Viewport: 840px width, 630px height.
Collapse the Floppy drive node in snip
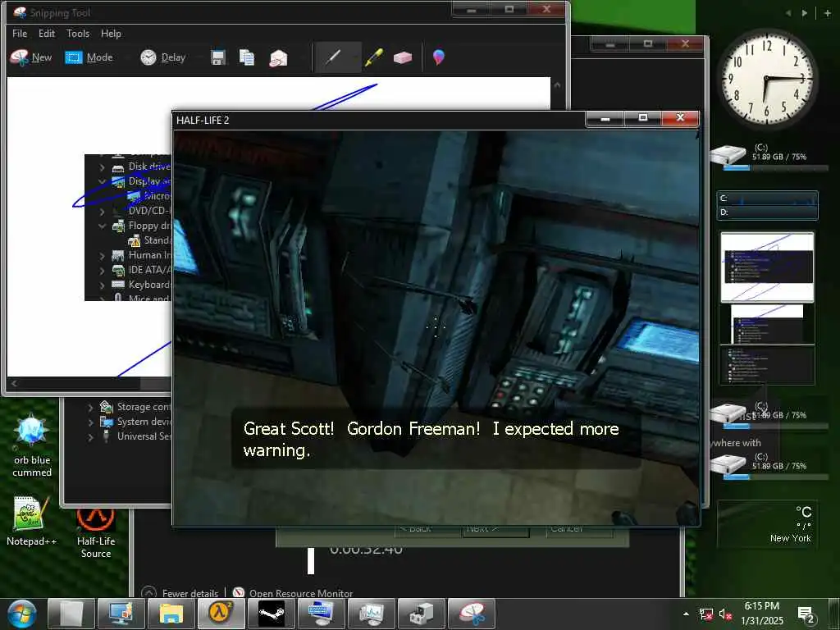[x=102, y=226]
